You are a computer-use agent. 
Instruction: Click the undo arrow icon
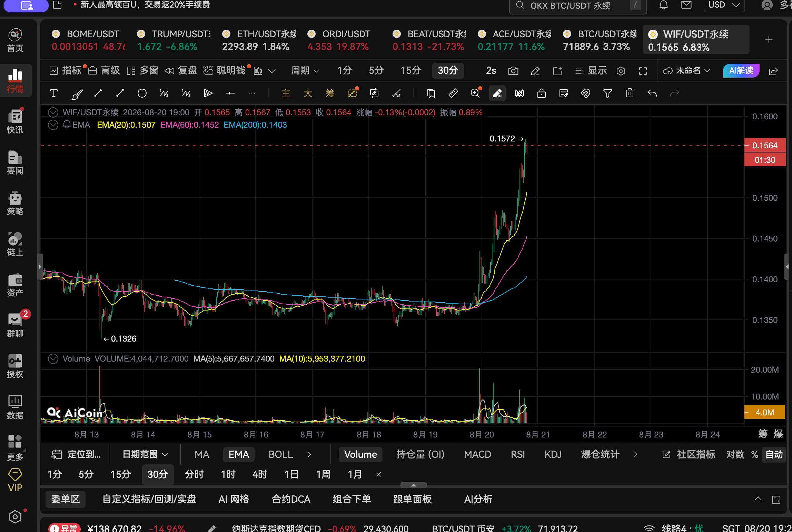(x=652, y=93)
